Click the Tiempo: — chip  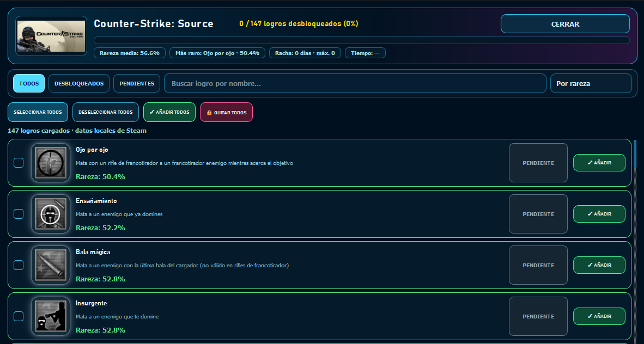pos(365,53)
